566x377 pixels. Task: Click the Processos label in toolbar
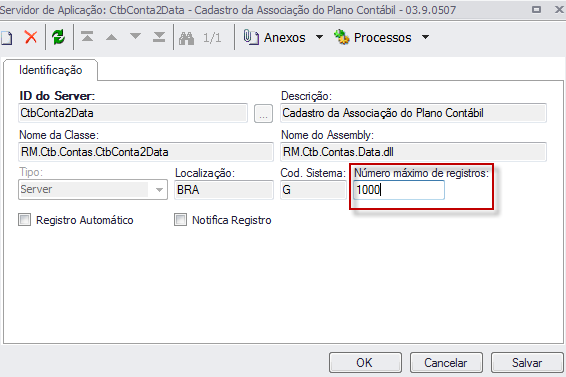383,38
